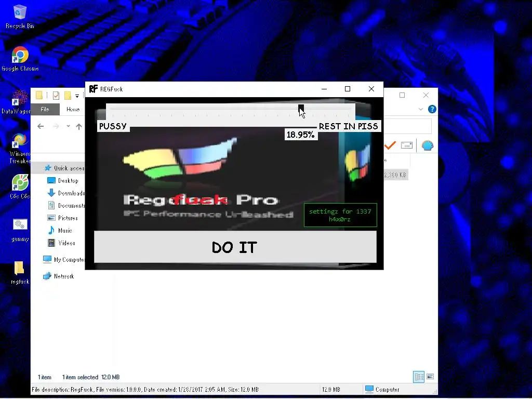Switch to large icons view in Explorer
This screenshot has height=399, width=532.
430,377
